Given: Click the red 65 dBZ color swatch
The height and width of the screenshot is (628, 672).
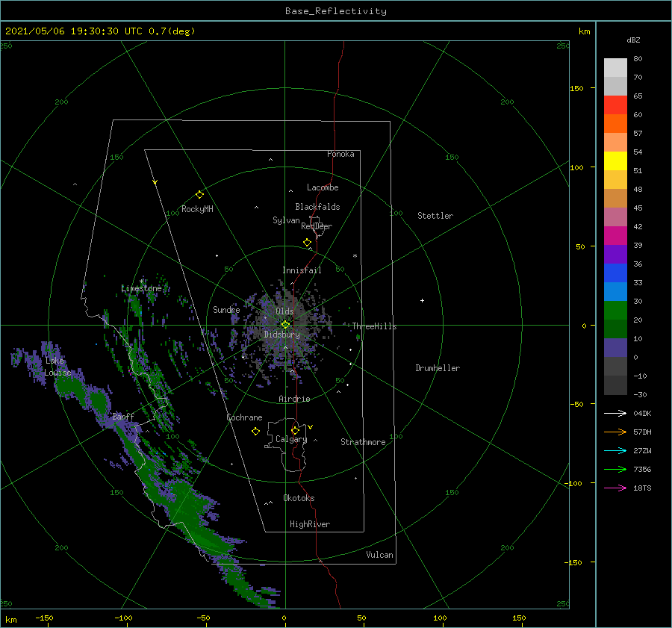Looking at the screenshot, I should coord(615,105).
